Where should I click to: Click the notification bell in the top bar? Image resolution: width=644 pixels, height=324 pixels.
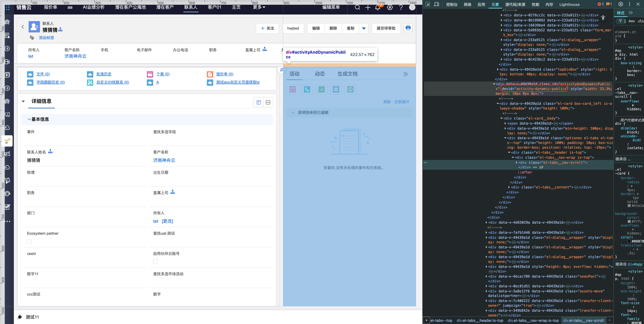pos(378,7)
